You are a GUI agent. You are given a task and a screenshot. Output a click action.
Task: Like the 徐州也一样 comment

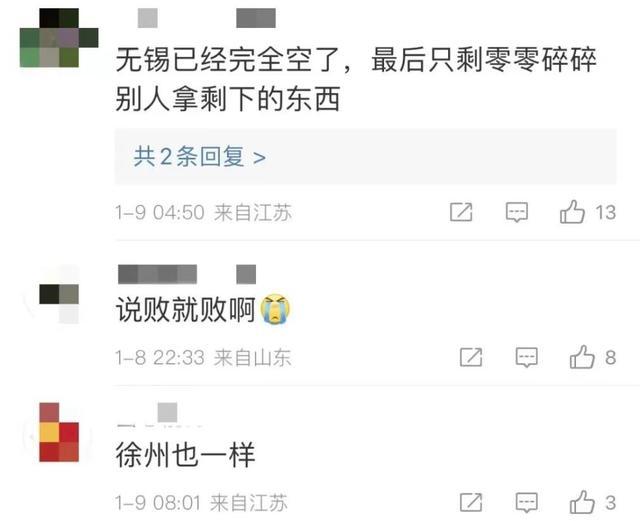(x=582, y=502)
